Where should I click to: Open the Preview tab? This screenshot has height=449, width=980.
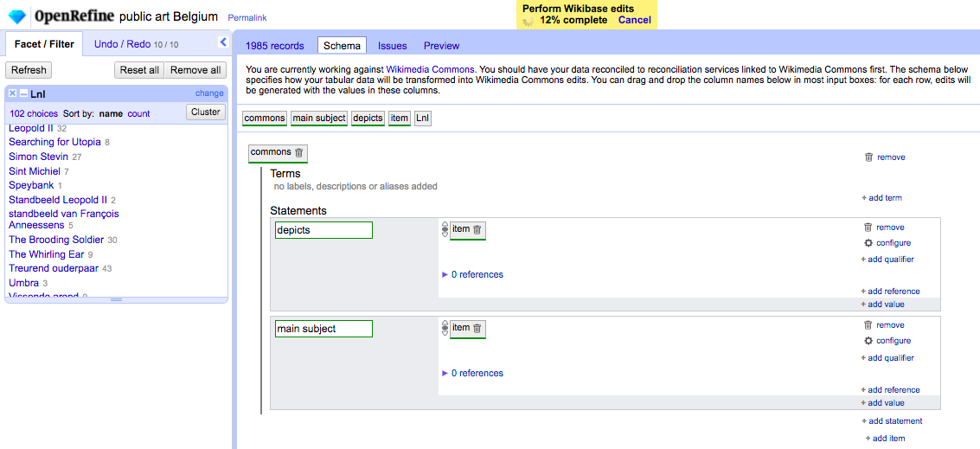coord(441,46)
